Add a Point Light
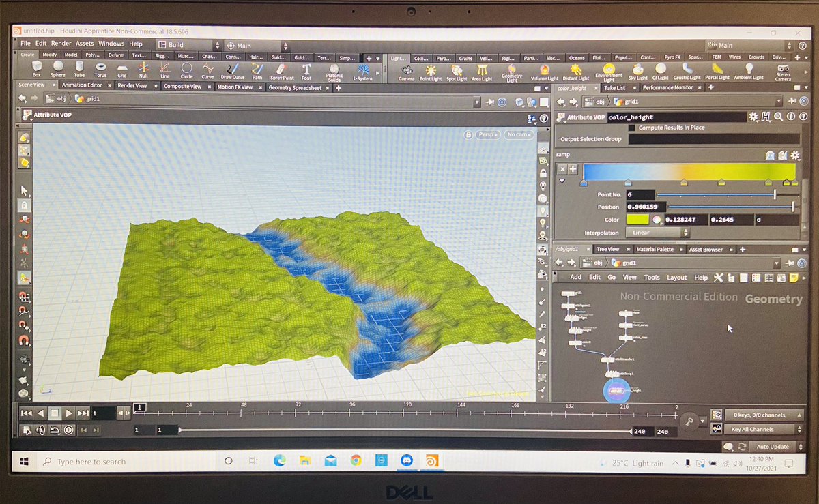Viewport: 819px width, 504px height. (x=431, y=72)
